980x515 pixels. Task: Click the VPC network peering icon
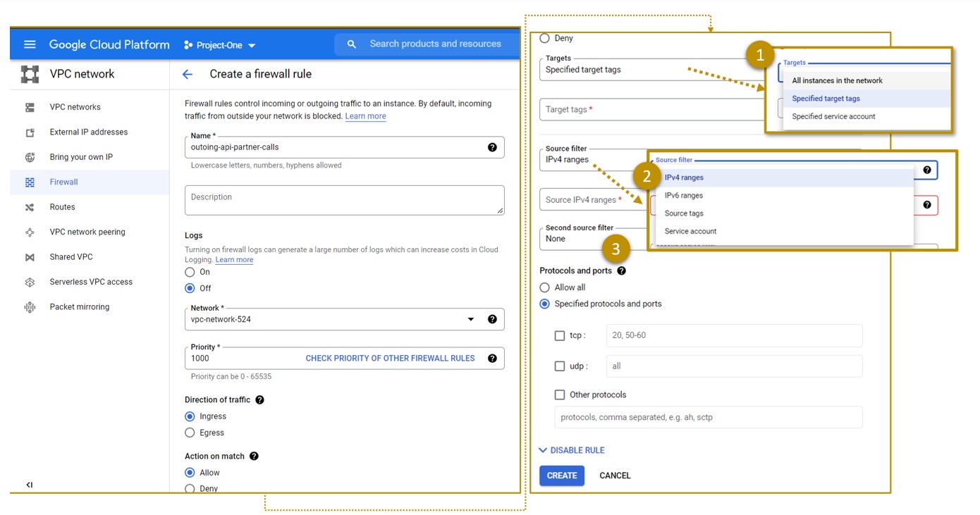point(30,232)
